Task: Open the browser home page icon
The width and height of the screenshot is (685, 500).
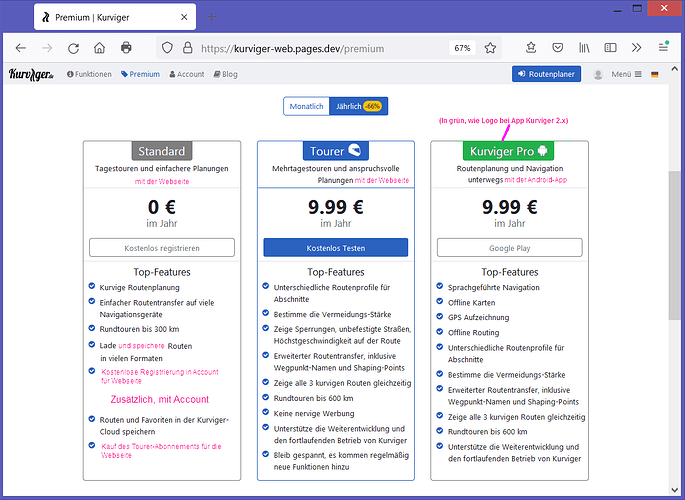Action: point(100,48)
